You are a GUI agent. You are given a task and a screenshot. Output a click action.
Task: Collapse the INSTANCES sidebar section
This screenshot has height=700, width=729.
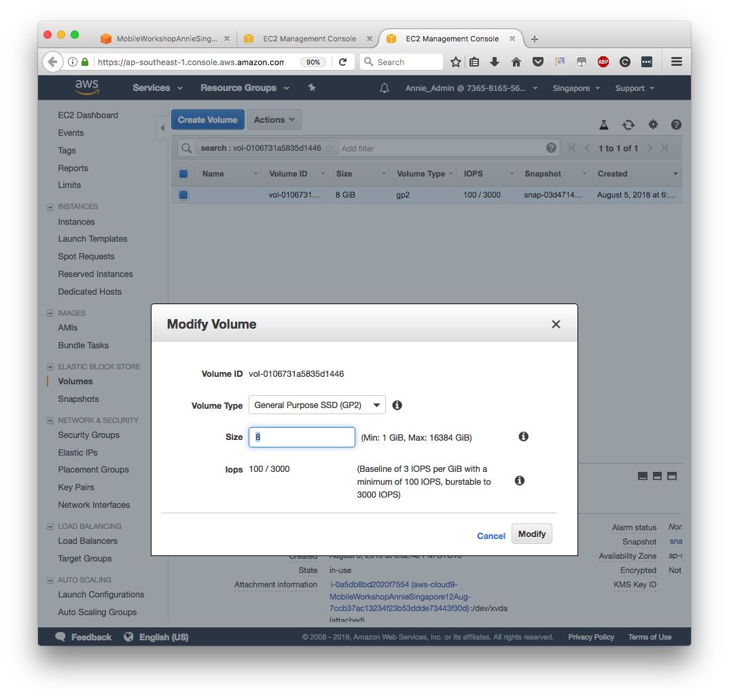coord(50,206)
